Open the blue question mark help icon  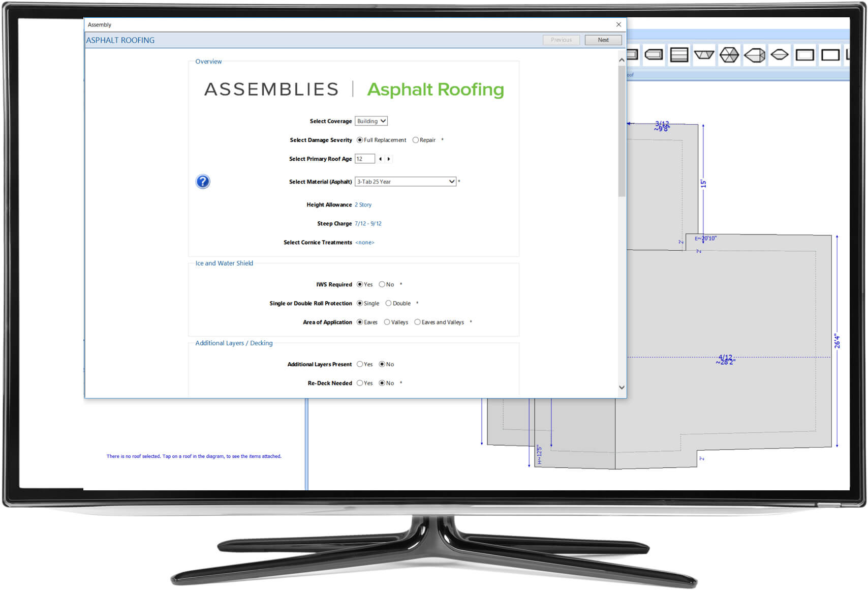coord(203,182)
